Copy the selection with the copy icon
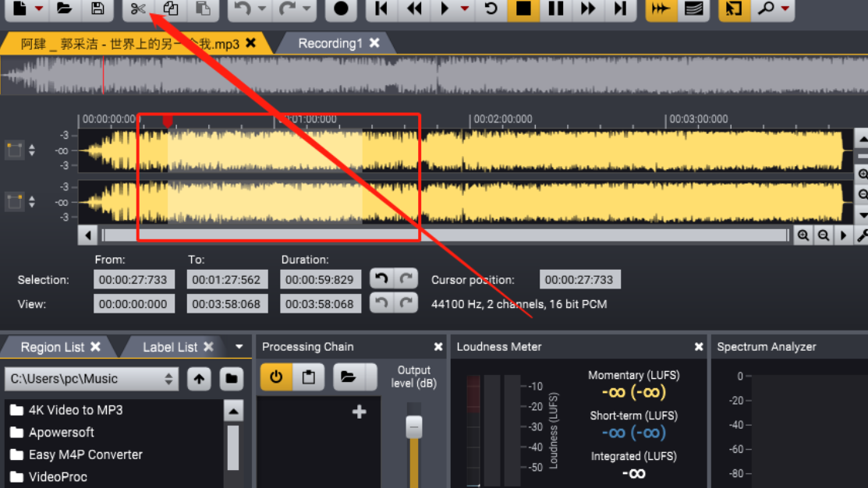This screenshot has height=488, width=868. click(171, 9)
